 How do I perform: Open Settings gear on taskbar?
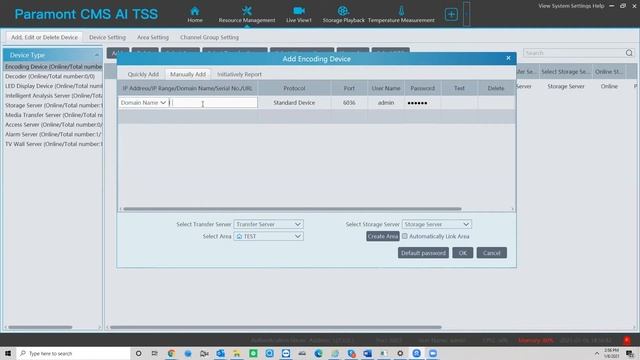point(400,353)
